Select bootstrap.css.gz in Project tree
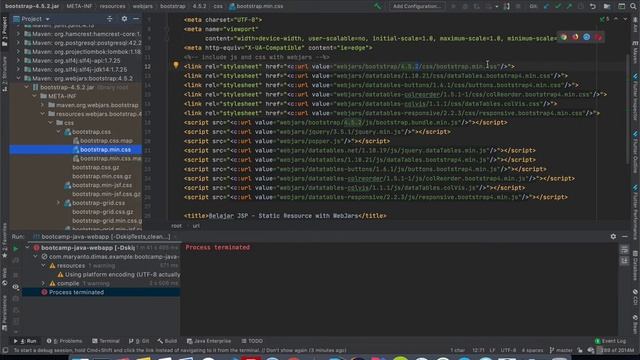 (96, 167)
